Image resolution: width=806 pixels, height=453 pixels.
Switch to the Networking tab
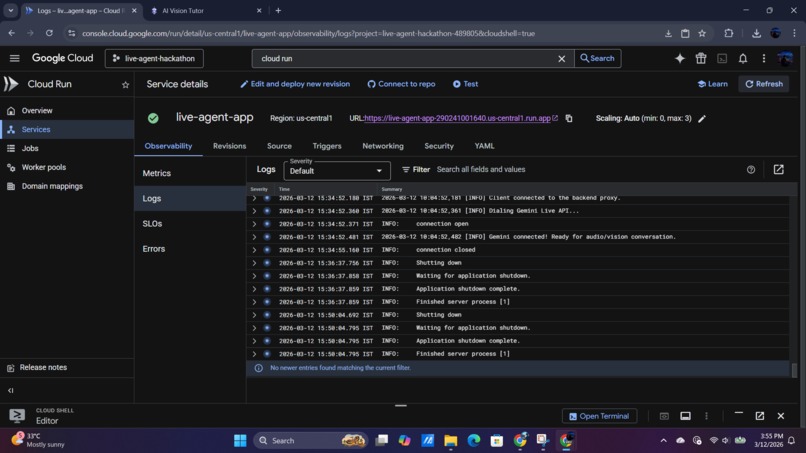click(x=383, y=146)
